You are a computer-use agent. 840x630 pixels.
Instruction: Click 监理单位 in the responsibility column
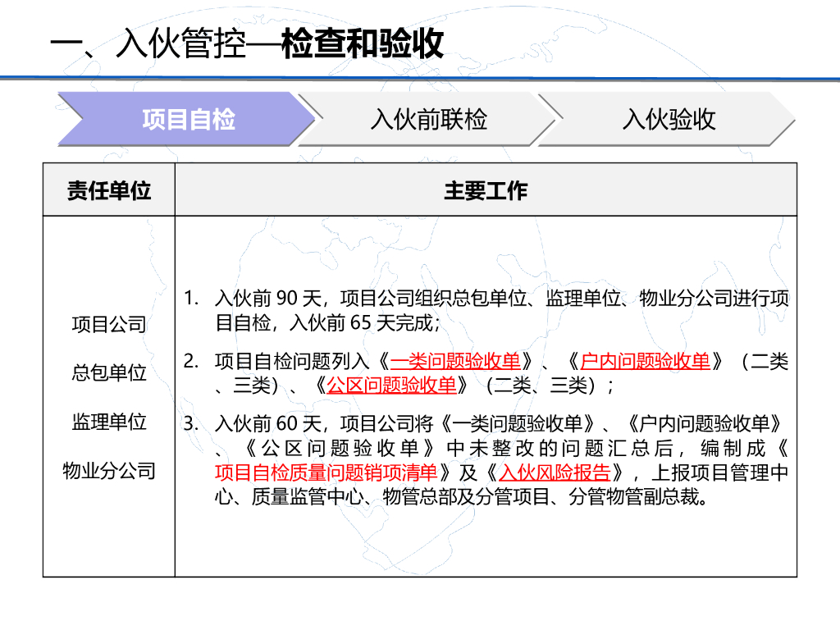point(109,422)
